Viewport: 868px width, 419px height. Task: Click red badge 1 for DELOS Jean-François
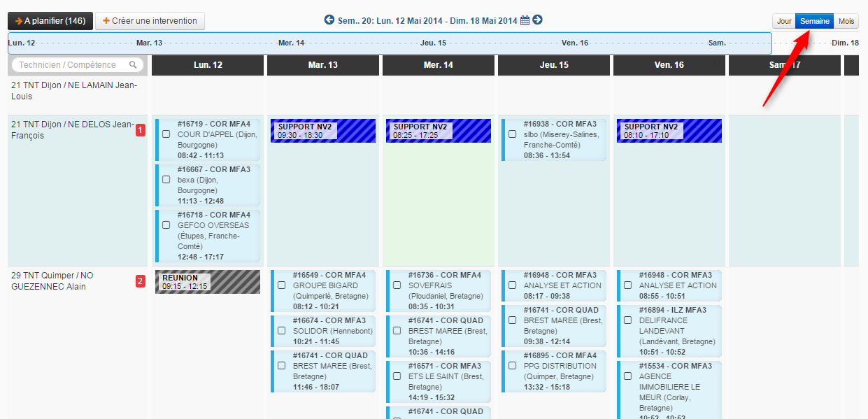[141, 130]
